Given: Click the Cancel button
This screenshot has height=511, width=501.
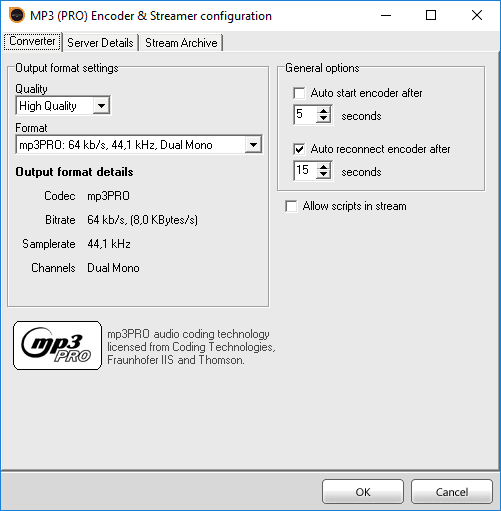Looking at the screenshot, I should pyautogui.click(x=452, y=492).
